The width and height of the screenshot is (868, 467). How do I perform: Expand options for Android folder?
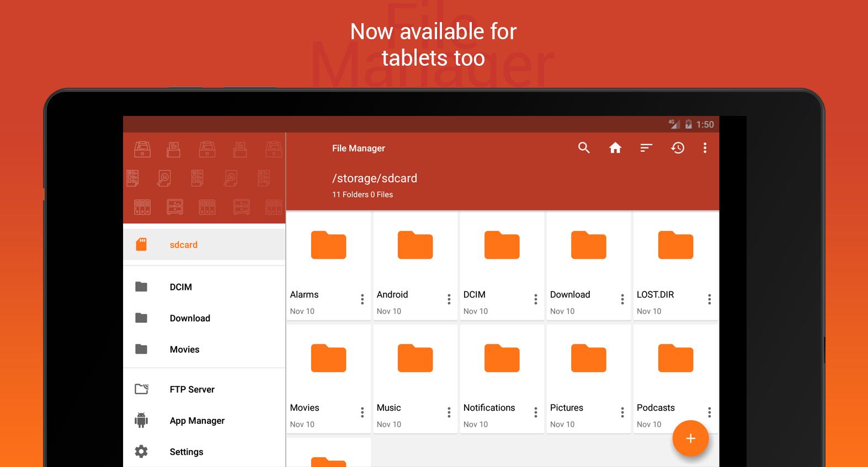pyautogui.click(x=449, y=299)
